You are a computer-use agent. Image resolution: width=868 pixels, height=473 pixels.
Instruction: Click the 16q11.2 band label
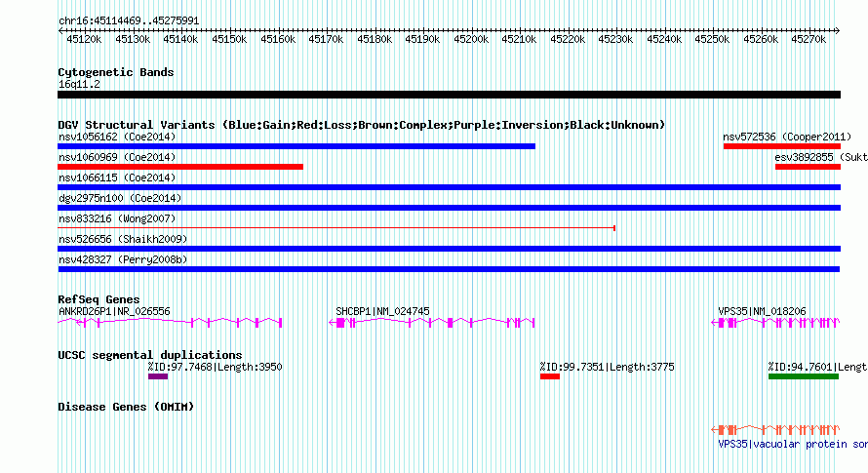click(79, 84)
